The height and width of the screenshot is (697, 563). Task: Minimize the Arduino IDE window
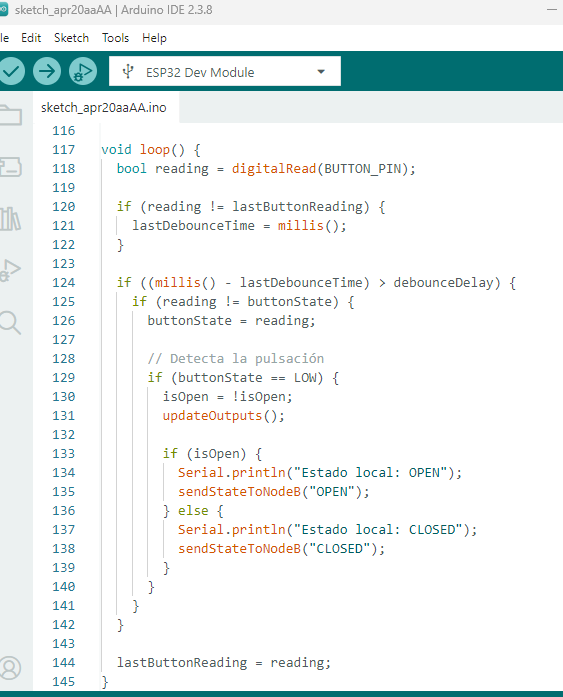tap(552, 9)
